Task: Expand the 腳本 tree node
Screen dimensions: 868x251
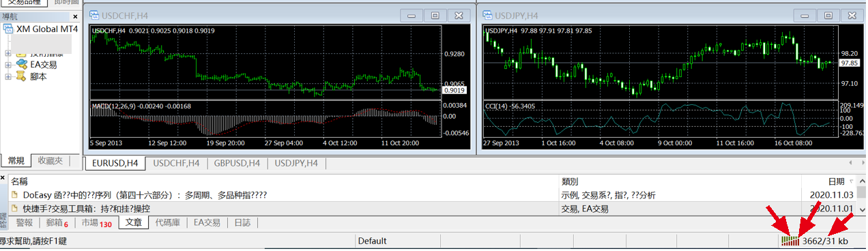Action: coord(8,77)
